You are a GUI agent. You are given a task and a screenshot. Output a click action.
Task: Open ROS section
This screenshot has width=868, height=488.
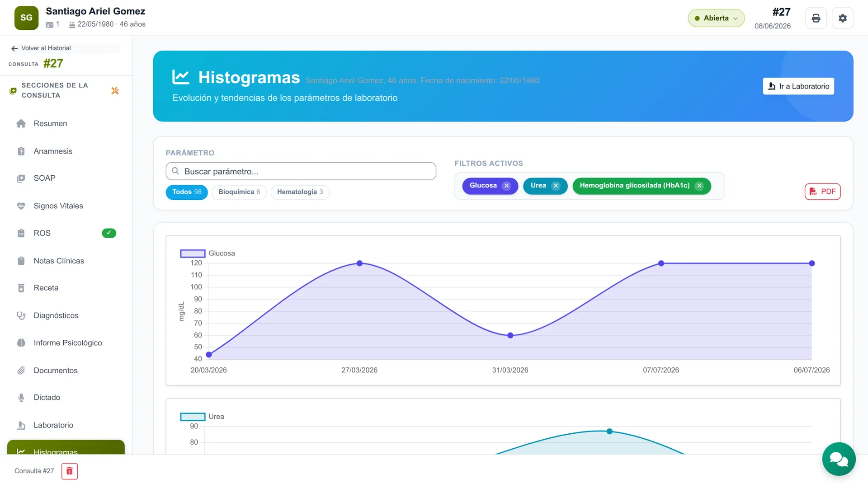(66, 233)
